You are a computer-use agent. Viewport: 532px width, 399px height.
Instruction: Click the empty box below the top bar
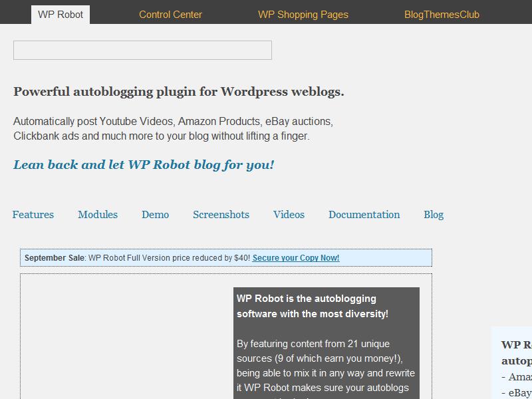(x=142, y=51)
